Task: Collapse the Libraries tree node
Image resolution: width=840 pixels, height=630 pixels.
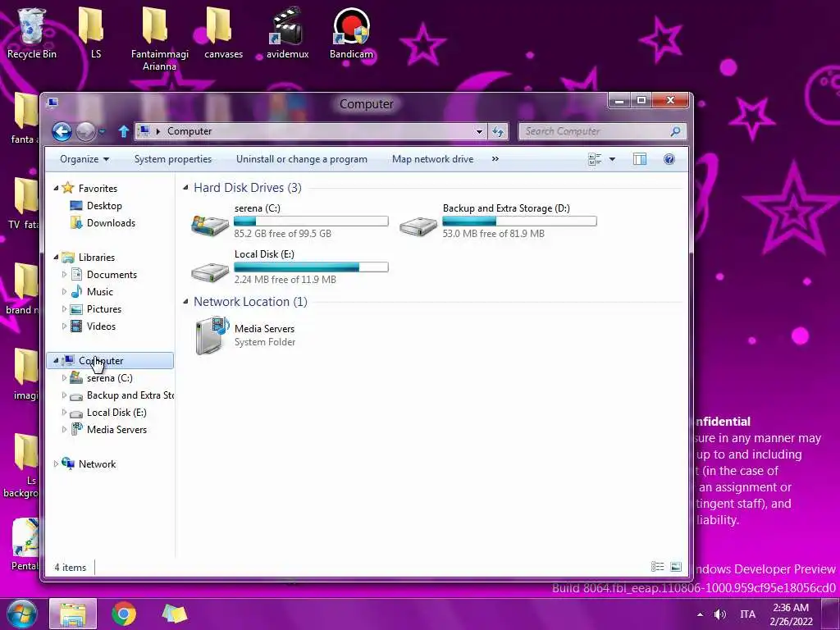Action: 57,258
